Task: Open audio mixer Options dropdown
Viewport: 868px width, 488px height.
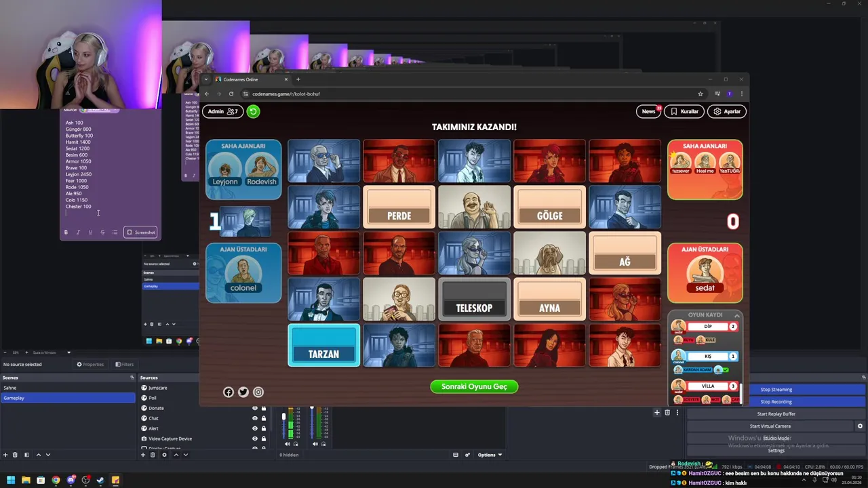Action: [x=490, y=455]
